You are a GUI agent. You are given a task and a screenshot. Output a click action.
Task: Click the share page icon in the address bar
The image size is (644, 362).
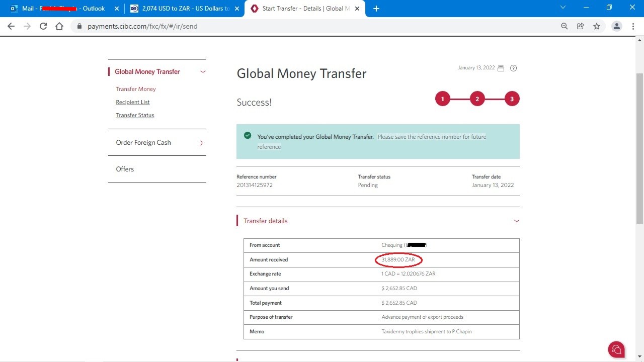tap(581, 26)
